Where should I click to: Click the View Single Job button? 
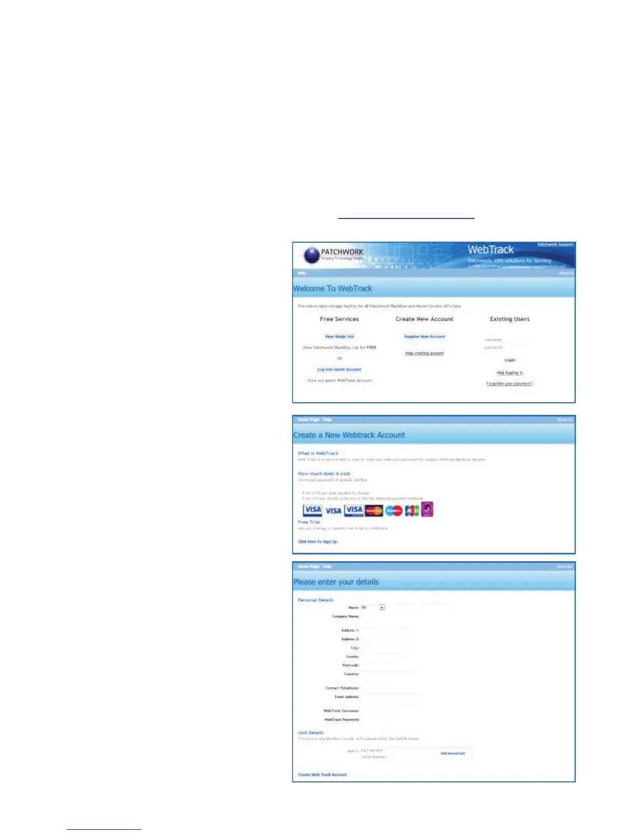click(x=339, y=336)
